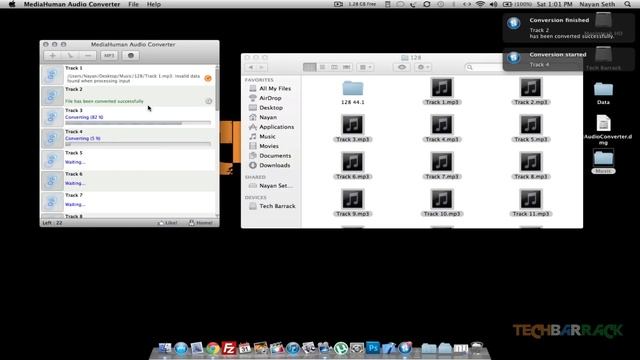The image size is (640, 360).
Task: Switch Finder to Cover Flow view
Action: click(x=347, y=67)
